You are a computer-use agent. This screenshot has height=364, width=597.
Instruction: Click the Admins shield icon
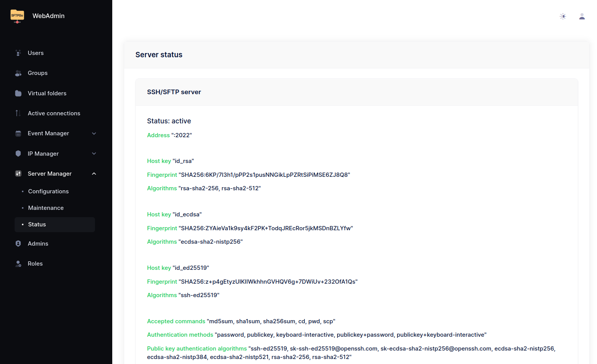tap(18, 244)
